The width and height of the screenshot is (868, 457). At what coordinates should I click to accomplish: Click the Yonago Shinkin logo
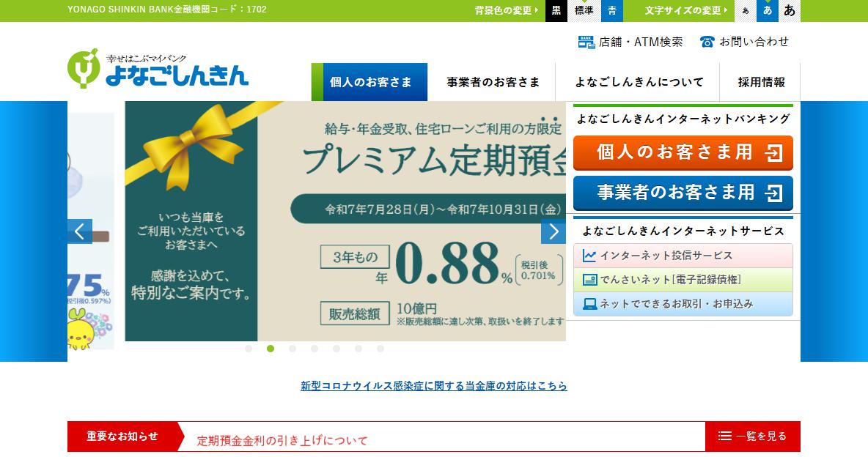tap(158, 69)
